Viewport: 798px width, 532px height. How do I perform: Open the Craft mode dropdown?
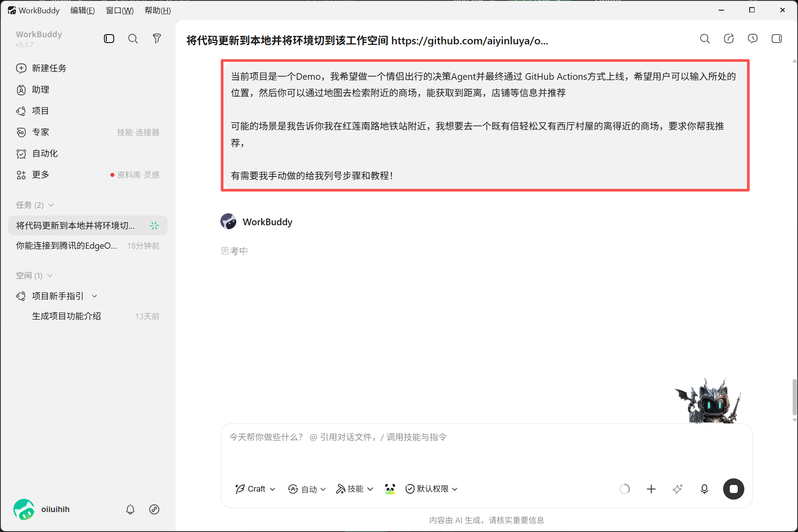[x=255, y=489]
